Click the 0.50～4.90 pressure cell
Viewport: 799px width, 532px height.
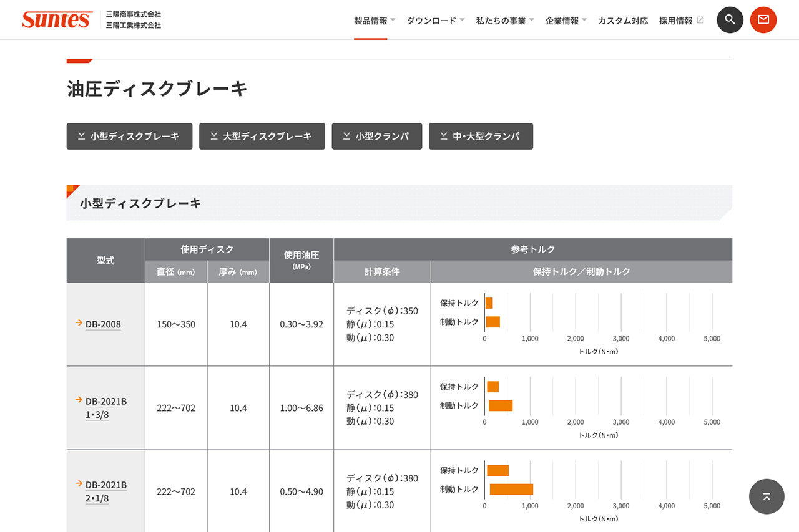[301, 491]
